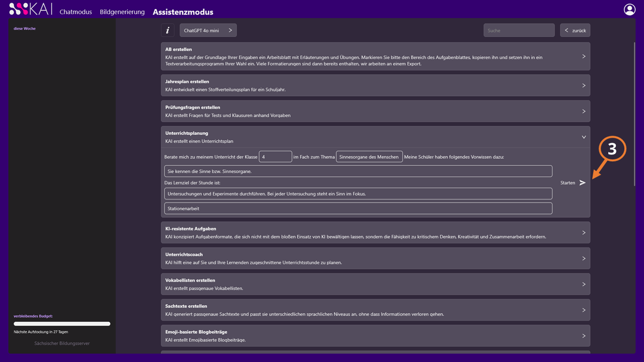Click the verbleibendes Budget label
The height and width of the screenshot is (362, 644).
click(33, 316)
